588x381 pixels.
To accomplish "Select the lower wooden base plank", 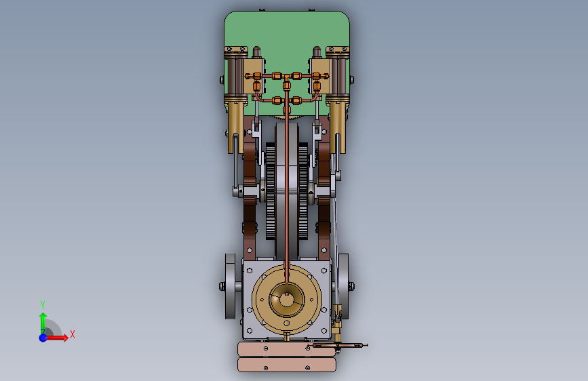I will point(286,365).
